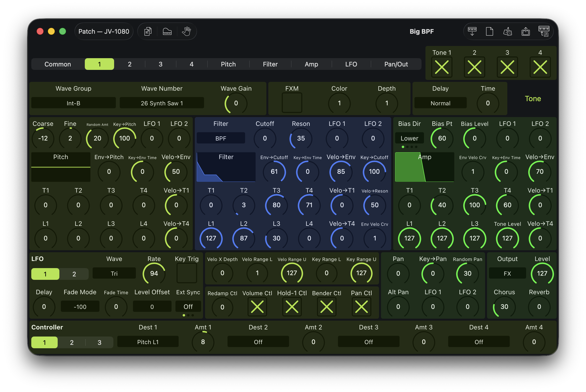The height and width of the screenshot is (392, 586).
Task: Click the Env→Cutoff knob showing 61
Action: [274, 172]
